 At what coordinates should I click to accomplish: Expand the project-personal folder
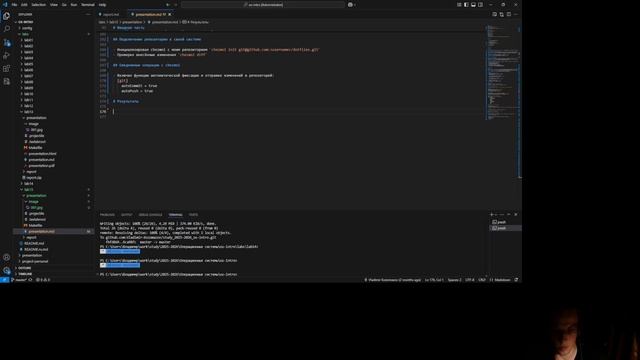(53, 261)
